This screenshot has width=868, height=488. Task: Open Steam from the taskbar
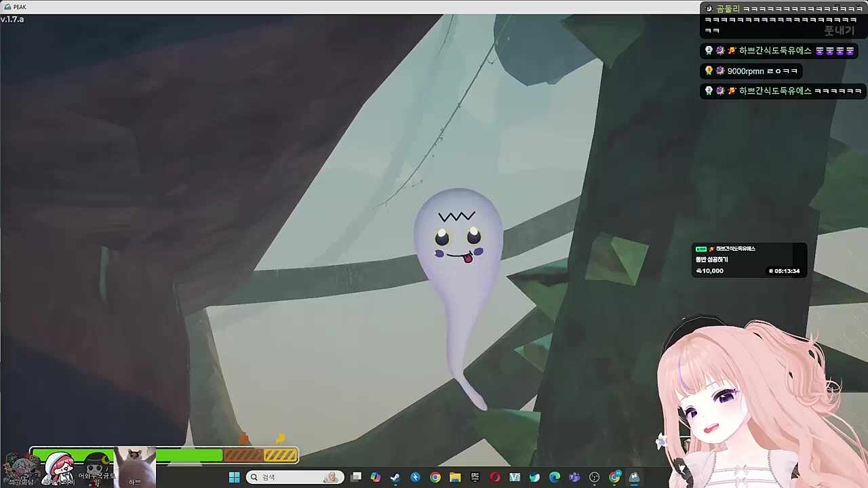coord(395,477)
